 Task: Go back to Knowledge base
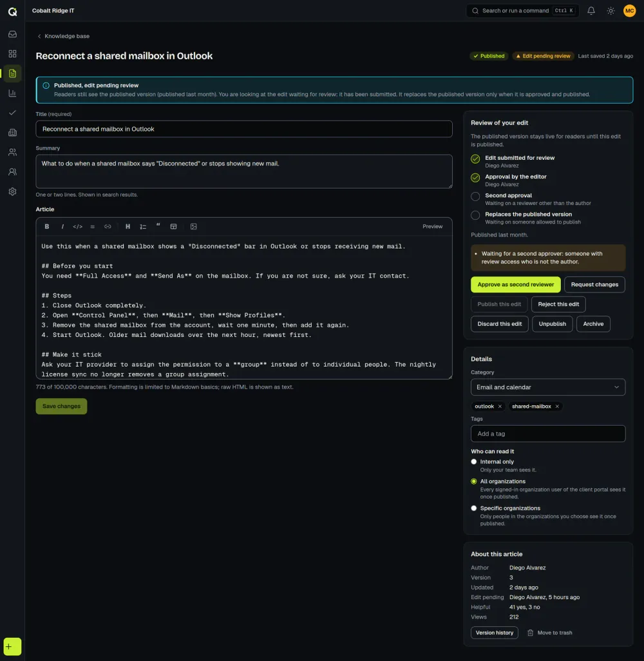click(x=63, y=36)
